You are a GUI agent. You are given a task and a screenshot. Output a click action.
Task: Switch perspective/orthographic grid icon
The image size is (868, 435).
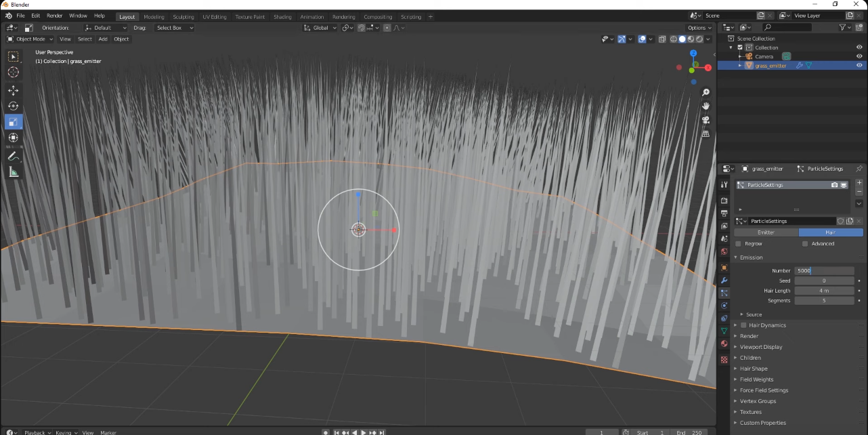(x=706, y=133)
